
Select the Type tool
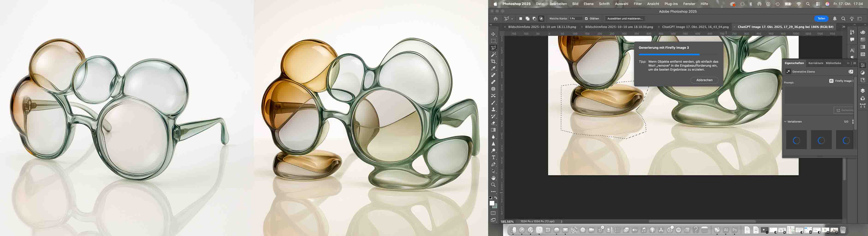click(493, 158)
